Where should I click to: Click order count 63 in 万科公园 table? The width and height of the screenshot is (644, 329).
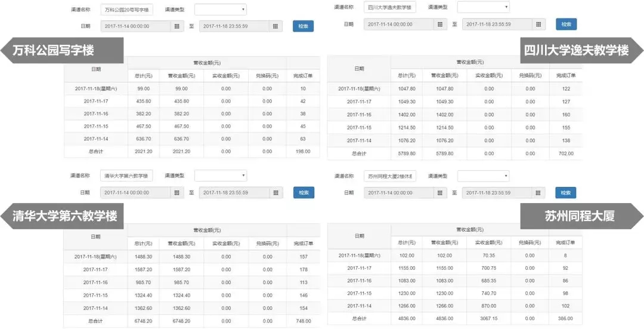pos(303,139)
